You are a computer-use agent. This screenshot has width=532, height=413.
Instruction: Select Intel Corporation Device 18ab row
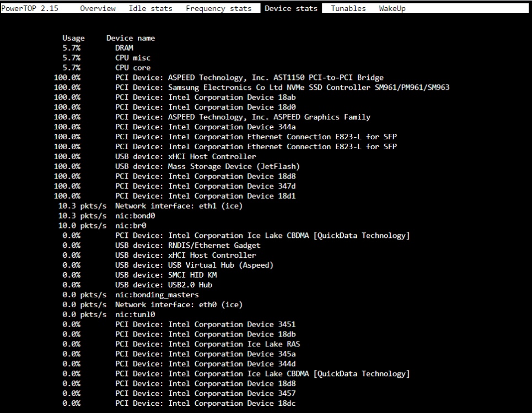pyautogui.click(x=175, y=97)
